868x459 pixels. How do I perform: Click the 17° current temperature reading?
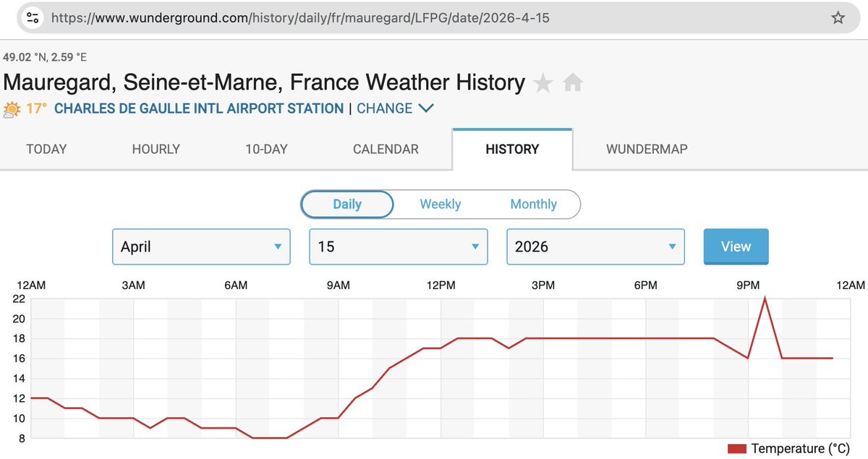coord(36,108)
